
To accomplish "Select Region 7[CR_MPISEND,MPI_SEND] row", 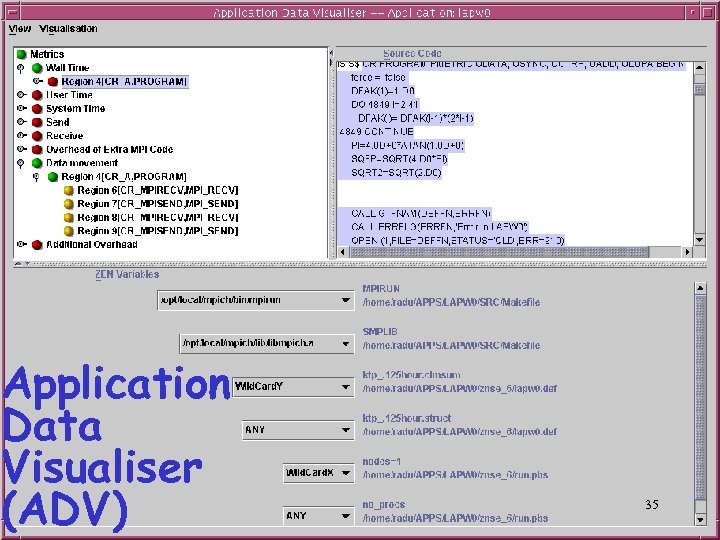I will [158, 203].
